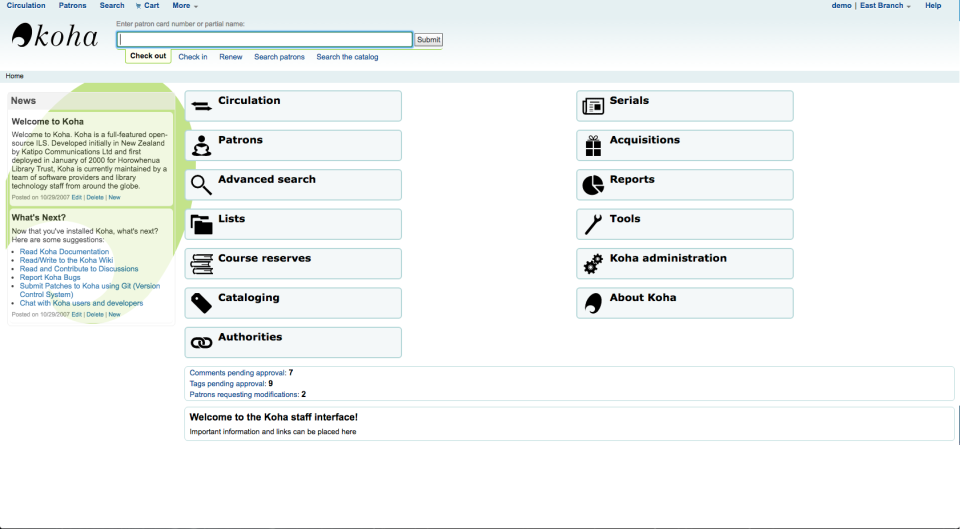The height and width of the screenshot is (529, 960).
Task: Click the cart icon in top menu
Action: (x=138, y=6)
